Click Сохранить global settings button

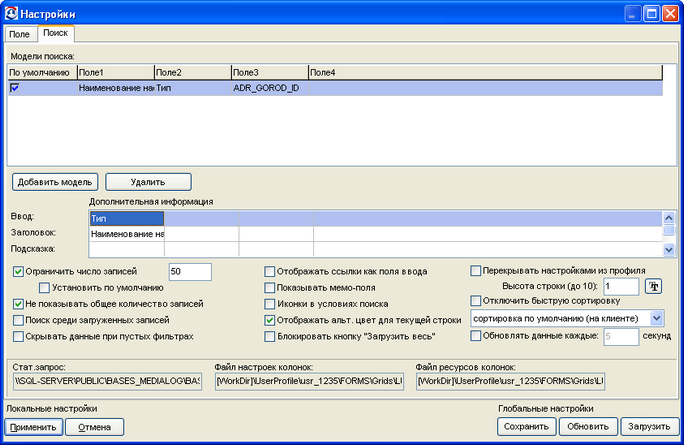pyautogui.click(x=527, y=426)
